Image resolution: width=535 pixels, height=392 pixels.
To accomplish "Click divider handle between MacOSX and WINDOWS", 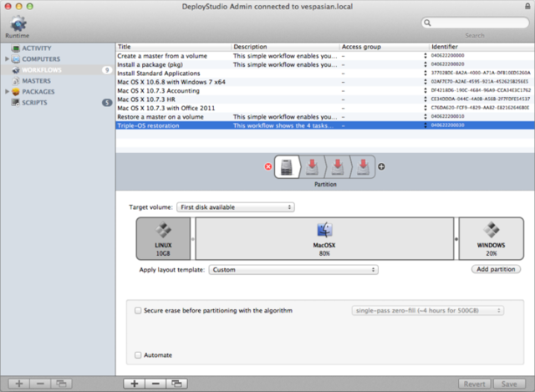I will [x=456, y=239].
